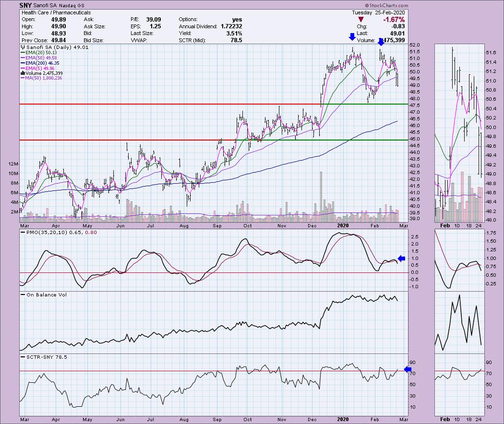Click the price bar icon before 'Sanofi SA (Daily)'

pos(23,47)
